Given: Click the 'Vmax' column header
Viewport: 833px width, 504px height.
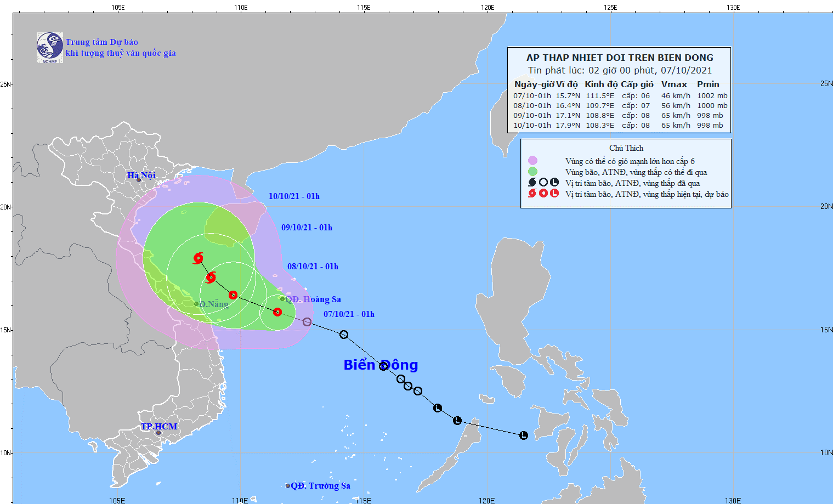Looking at the screenshot, I should (674, 84).
